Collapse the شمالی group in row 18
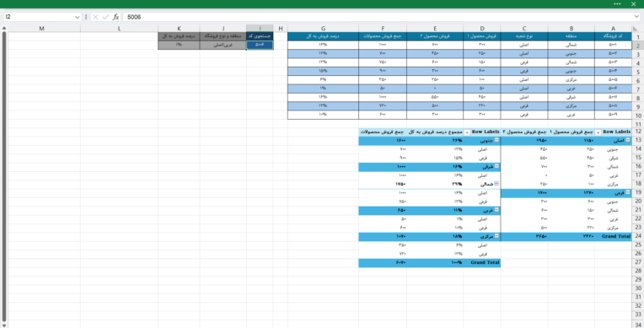Screen dimensions: 644x328 click(x=496, y=184)
